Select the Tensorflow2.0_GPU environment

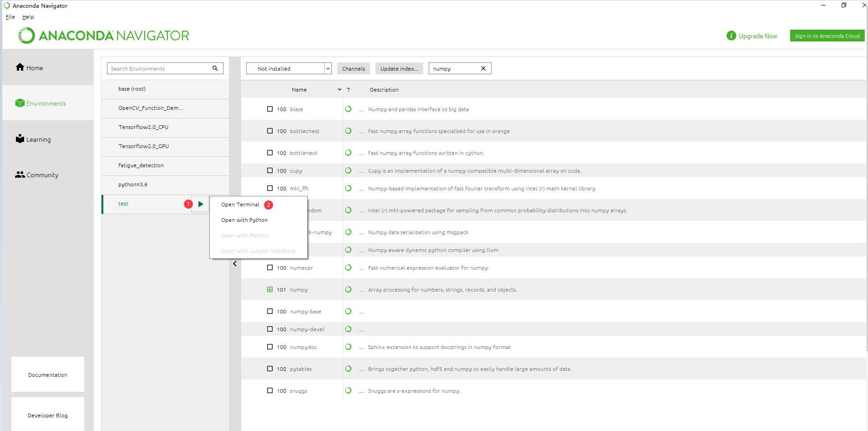pos(165,146)
